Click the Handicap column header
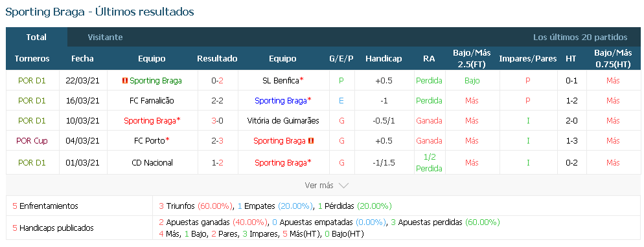This screenshot has height=247, width=644. coord(384,59)
